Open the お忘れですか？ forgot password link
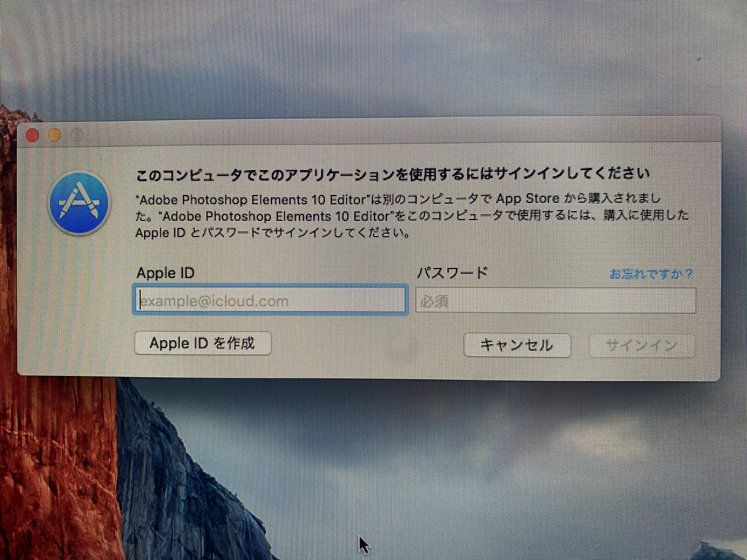This screenshot has height=560, width=747. click(x=651, y=274)
